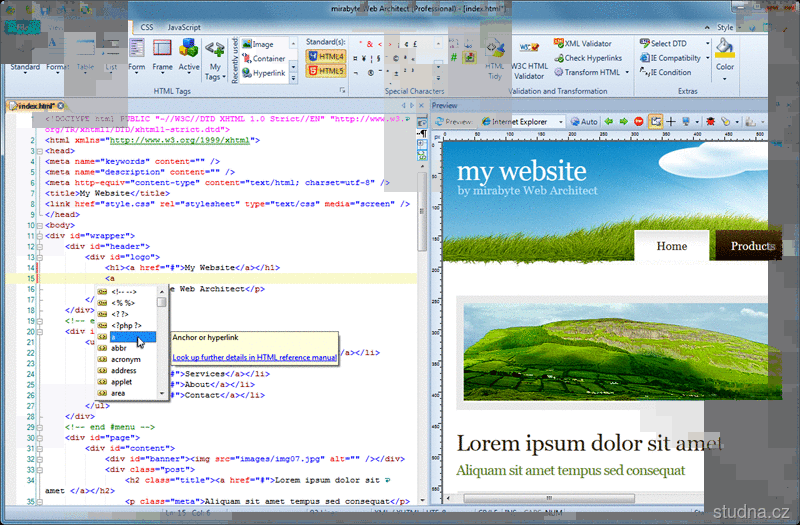Image resolution: width=800 pixels, height=525 pixels.
Task: Click the green forward arrow in preview
Action: 623,121
